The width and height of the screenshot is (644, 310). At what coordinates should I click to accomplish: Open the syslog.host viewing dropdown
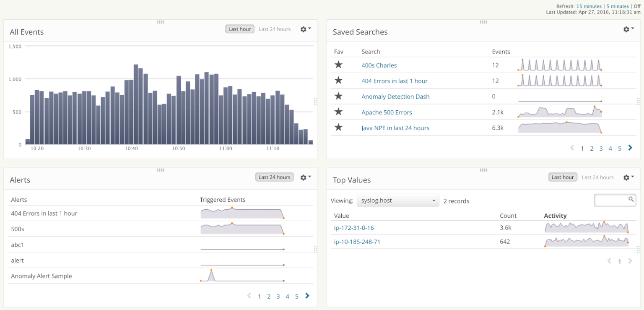[397, 200]
